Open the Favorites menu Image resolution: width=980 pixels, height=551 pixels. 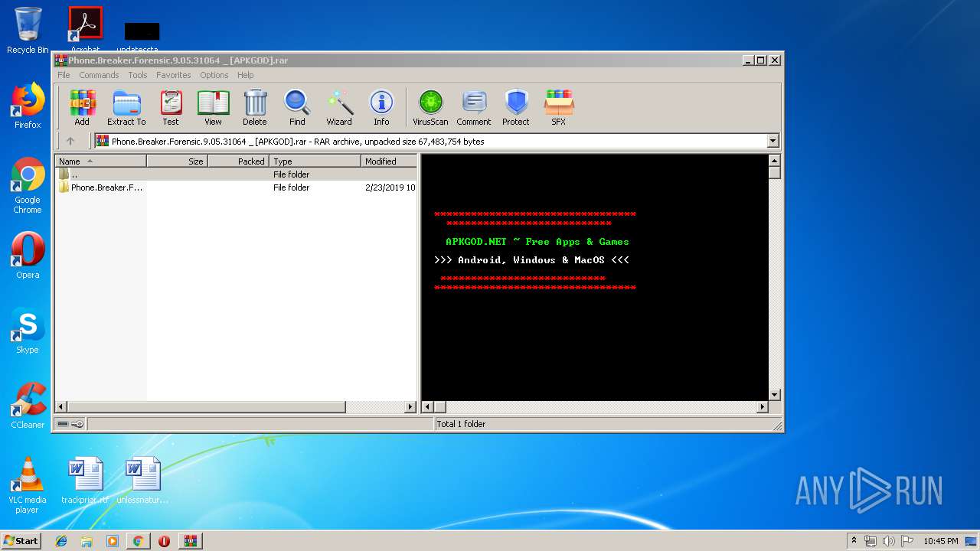[174, 75]
